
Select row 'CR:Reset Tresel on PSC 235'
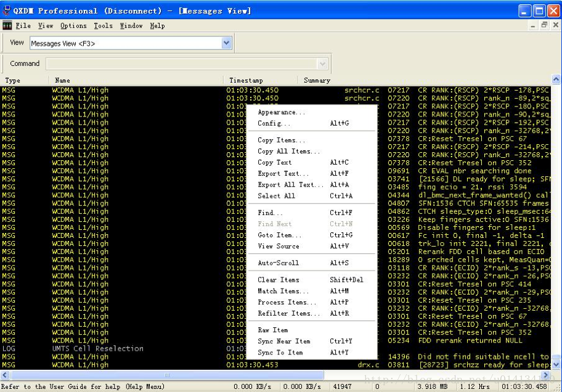click(275, 300)
